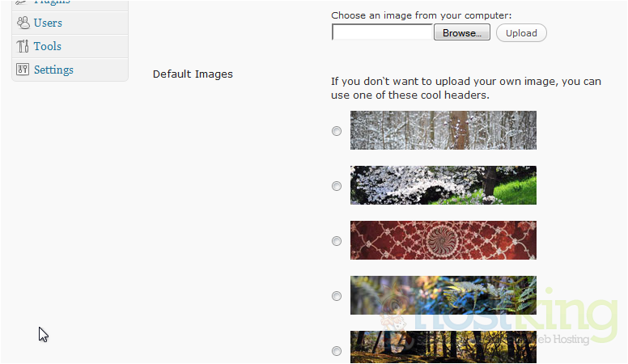Pick the radio button for fern leaves header

(337, 296)
